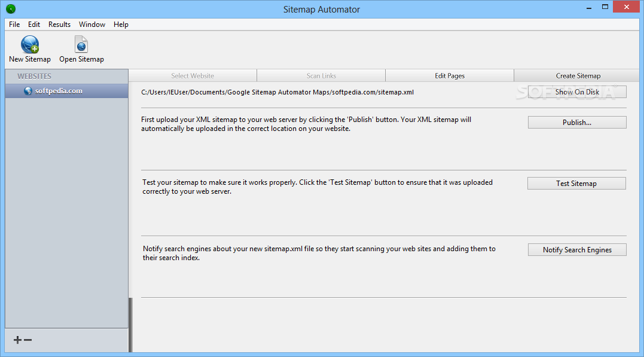Click the Notify Search Engines button
This screenshot has height=357, width=644.
tap(577, 250)
